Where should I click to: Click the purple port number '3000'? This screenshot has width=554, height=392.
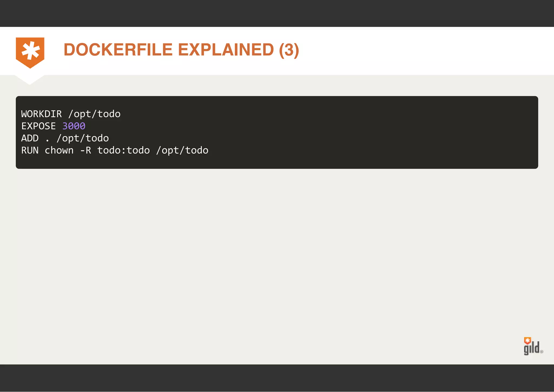[x=74, y=126]
